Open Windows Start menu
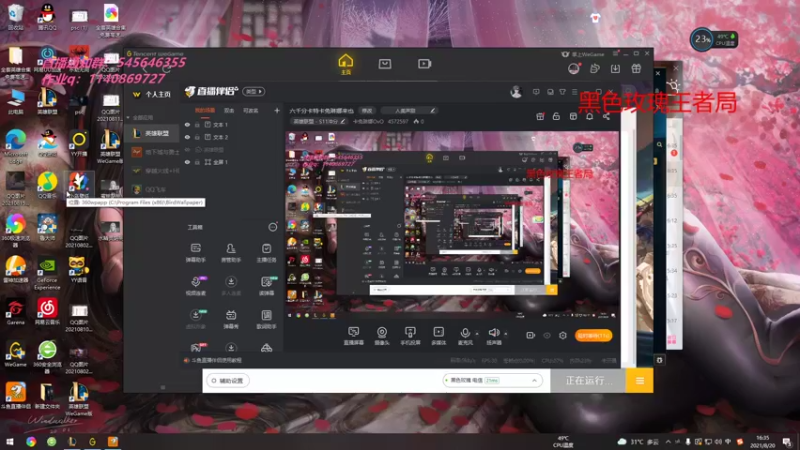The image size is (800, 450). (10, 441)
